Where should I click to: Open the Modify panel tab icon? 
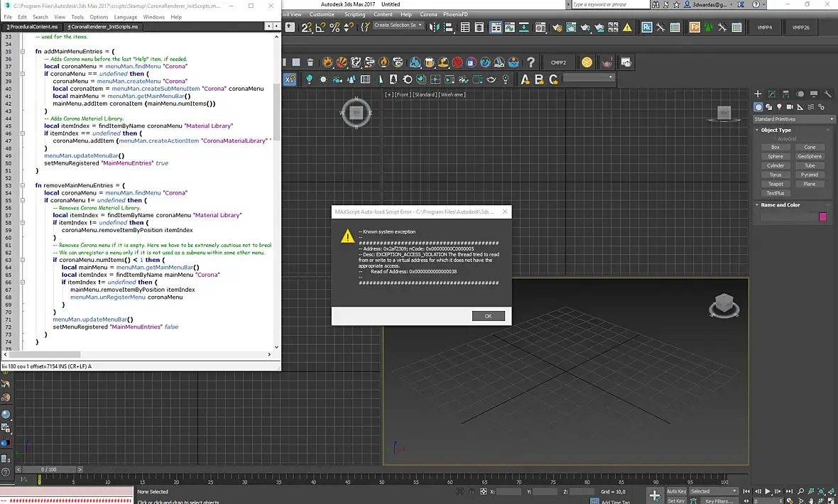pos(772,94)
